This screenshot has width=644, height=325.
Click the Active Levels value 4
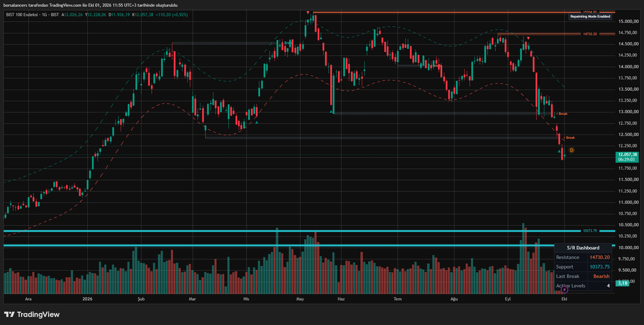(x=608, y=286)
